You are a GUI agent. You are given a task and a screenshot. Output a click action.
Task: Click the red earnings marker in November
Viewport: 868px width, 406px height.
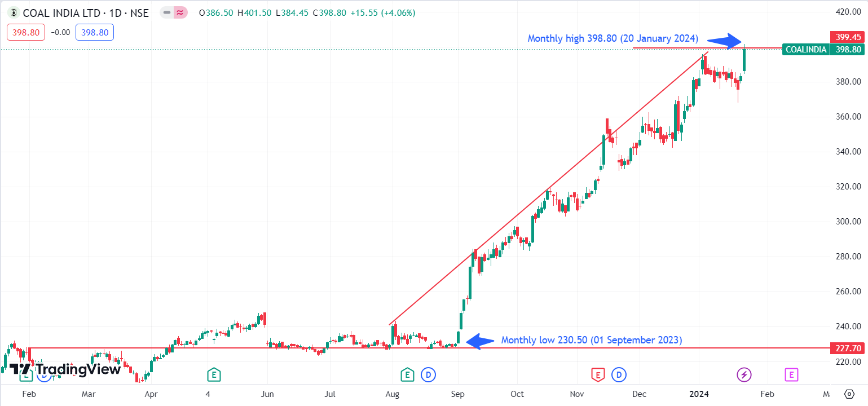coord(597,374)
